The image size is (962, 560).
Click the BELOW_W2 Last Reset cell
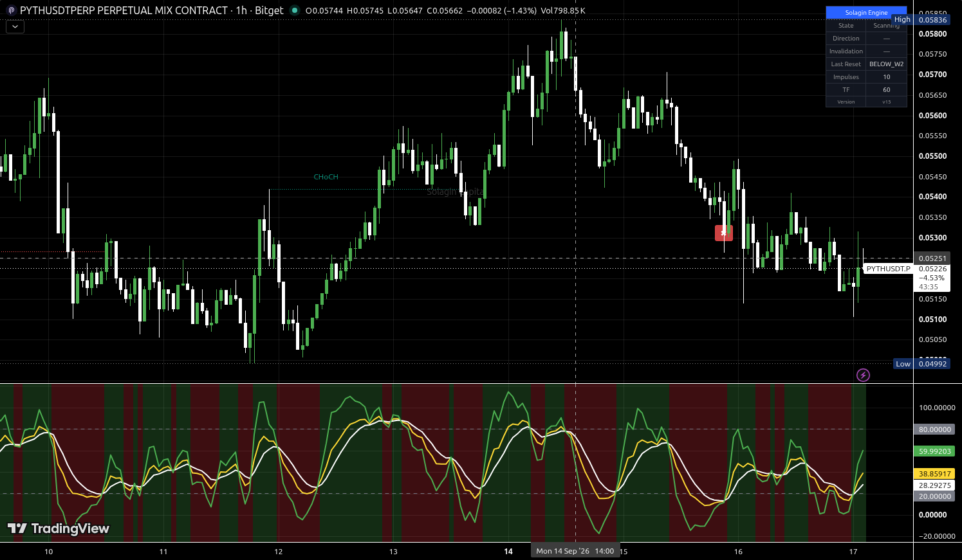(x=886, y=64)
